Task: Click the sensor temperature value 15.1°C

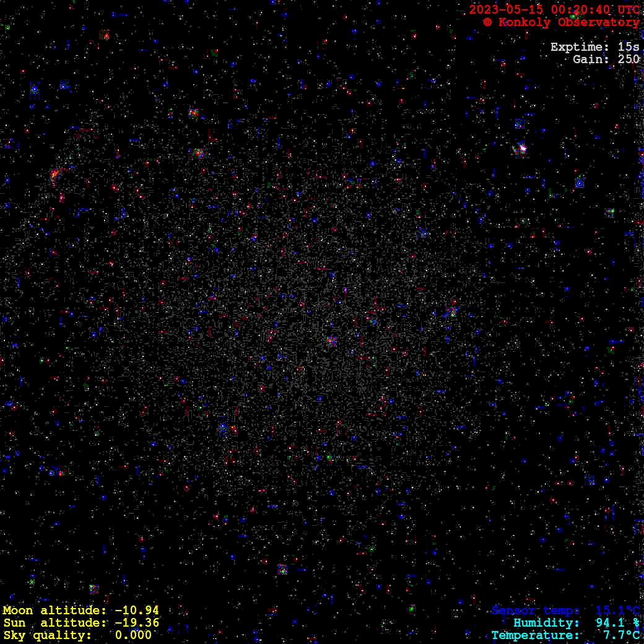Action: click(x=617, y=611)
